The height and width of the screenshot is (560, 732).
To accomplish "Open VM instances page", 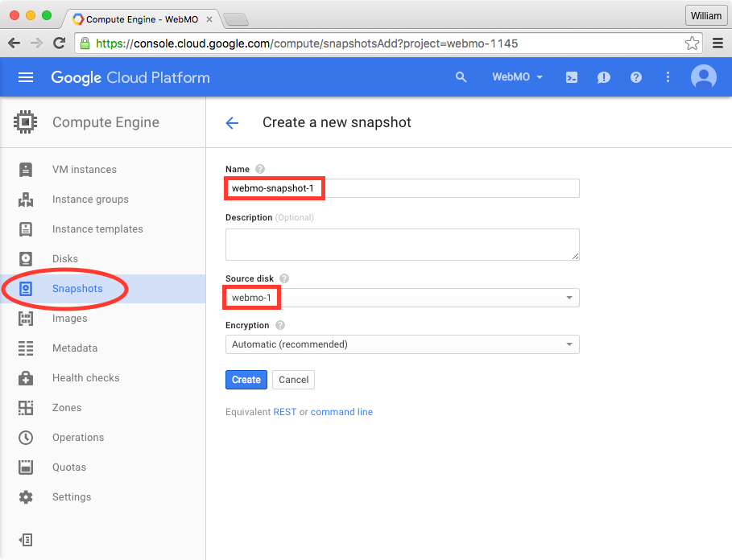I will click(x=85, y=170).
